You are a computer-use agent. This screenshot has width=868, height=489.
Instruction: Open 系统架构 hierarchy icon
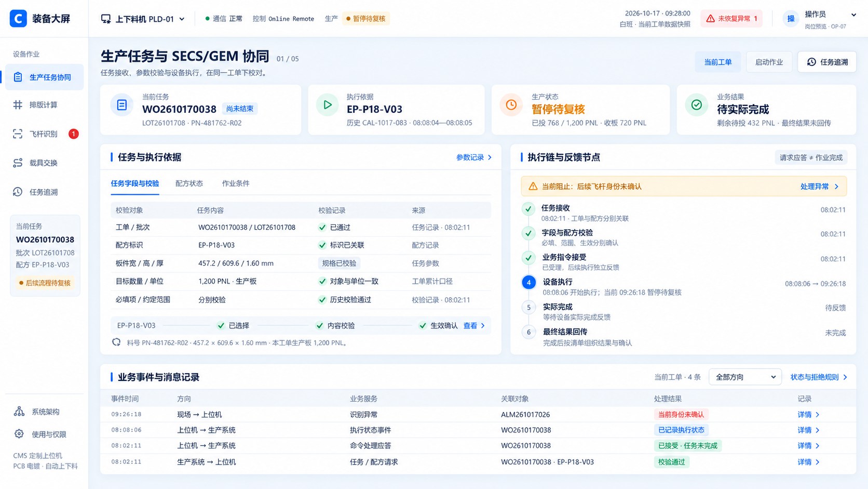click(x=19, y=412)
